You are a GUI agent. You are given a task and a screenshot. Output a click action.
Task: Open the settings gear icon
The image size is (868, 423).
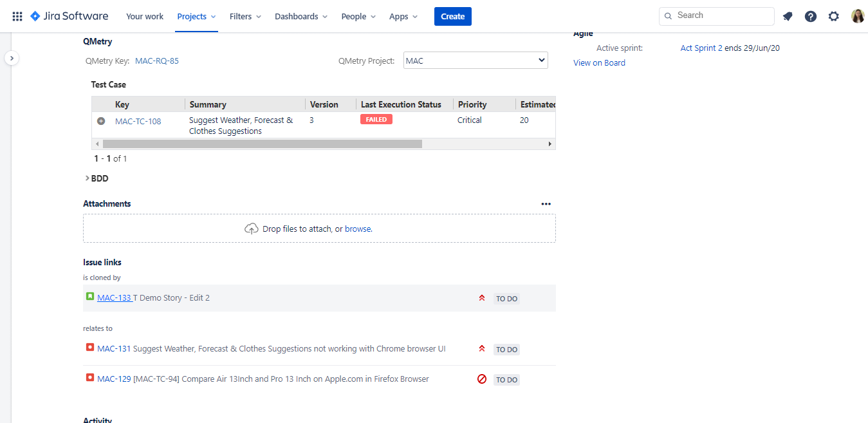tap(834, 17)
